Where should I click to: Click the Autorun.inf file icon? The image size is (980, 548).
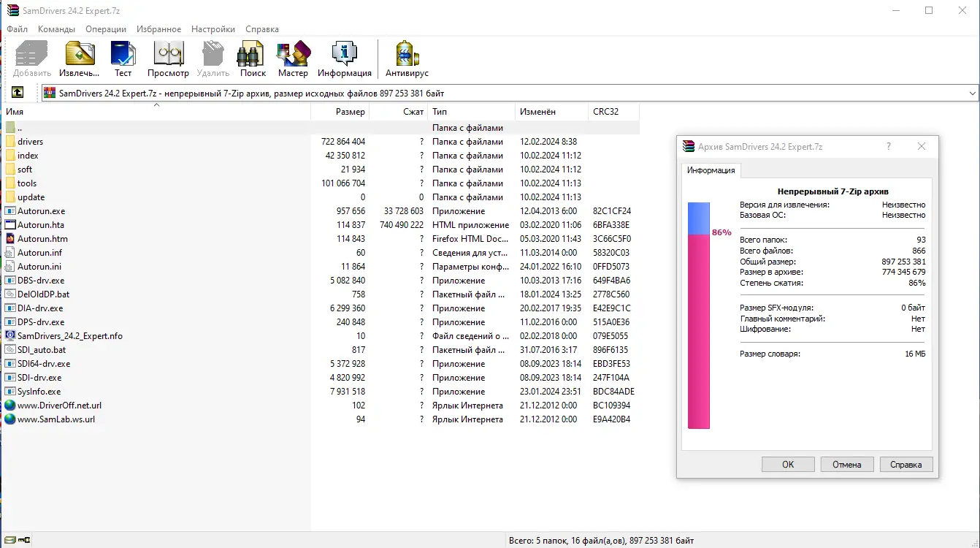[10, 253]
